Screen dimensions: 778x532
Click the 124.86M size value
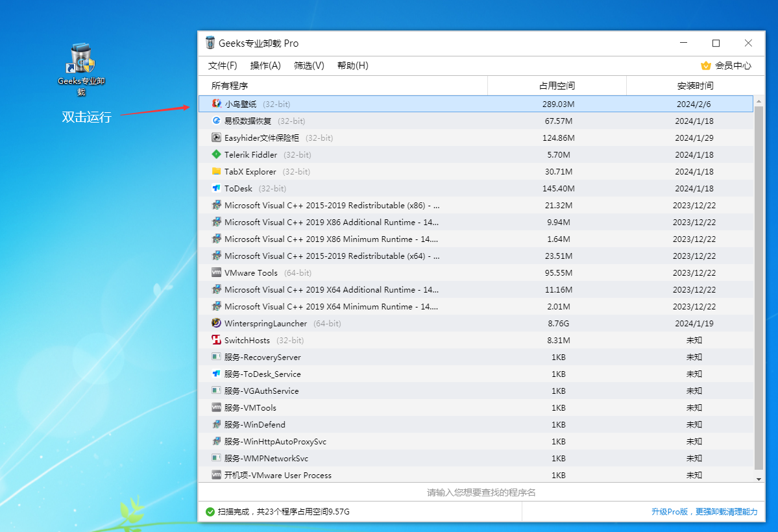[x=558, y=138]
